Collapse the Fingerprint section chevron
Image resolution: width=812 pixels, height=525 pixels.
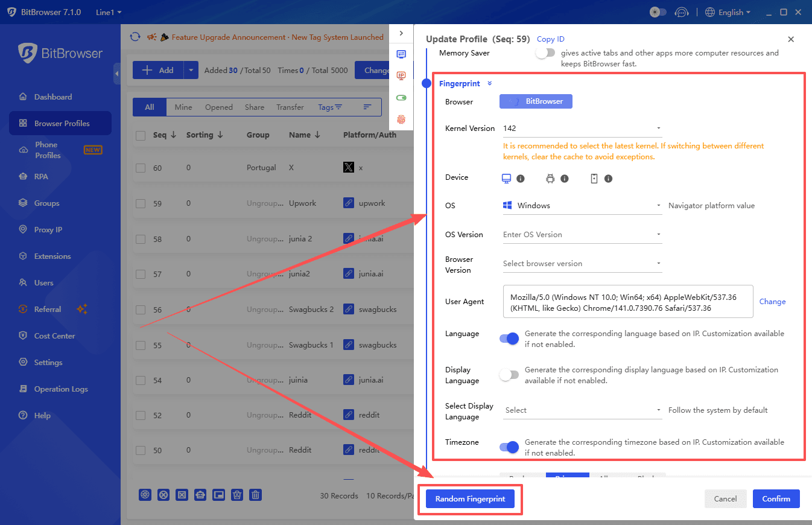pos(490,84)
